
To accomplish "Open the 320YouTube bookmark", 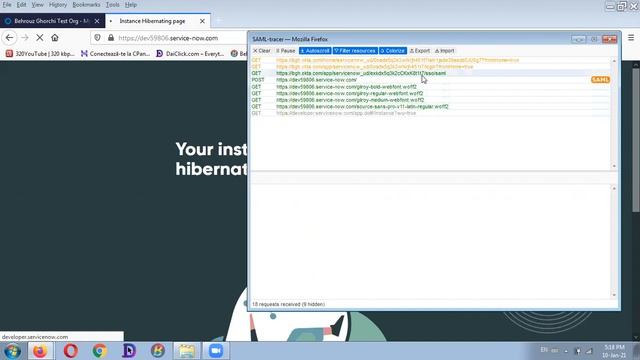I will pos(40,53).
